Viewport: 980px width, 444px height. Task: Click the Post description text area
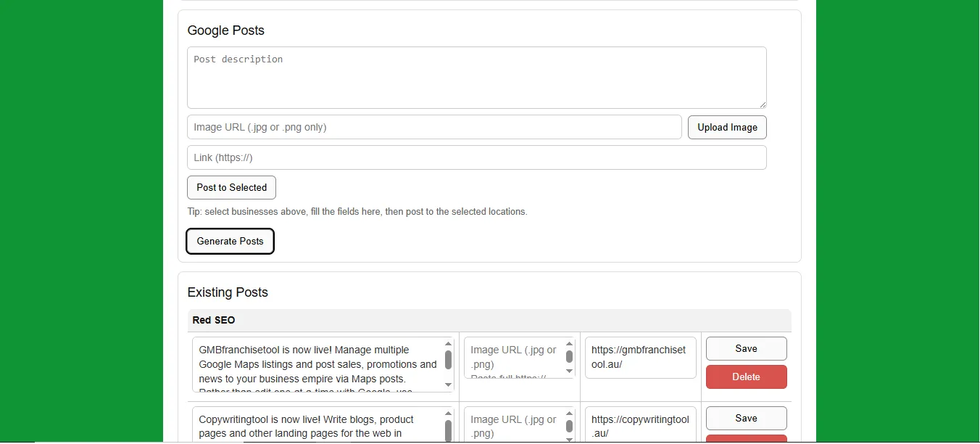(x=476, y=78)
